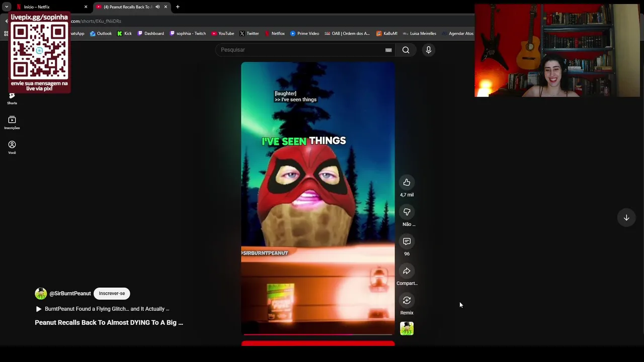
Task: Mute the tab via speaker icon
Action: click(157, 7)
